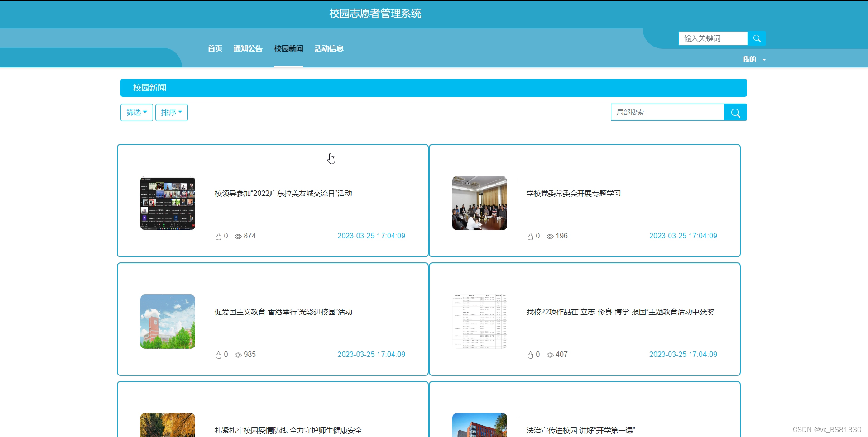Click the eye icon beside 196 views
The image size is (868, 437).
[550, 237]
